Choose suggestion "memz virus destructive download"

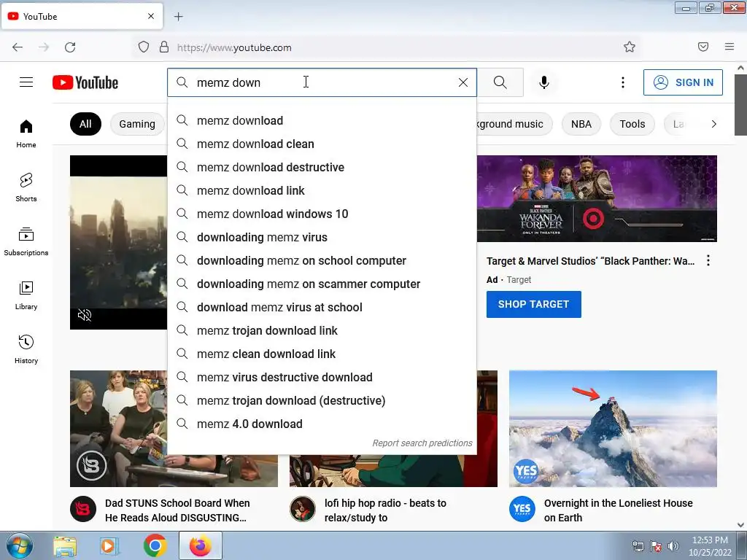point(322,377)
